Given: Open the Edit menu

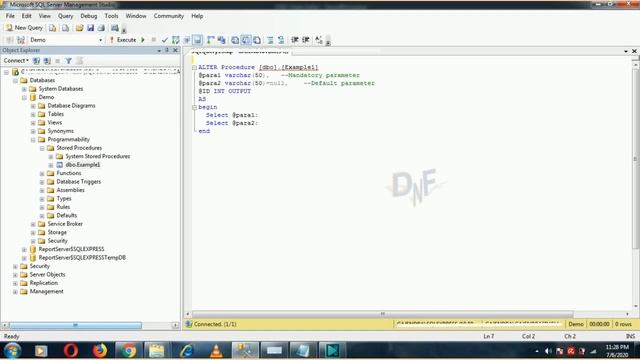Looking at the screenshot, I should tap(27, 16).
